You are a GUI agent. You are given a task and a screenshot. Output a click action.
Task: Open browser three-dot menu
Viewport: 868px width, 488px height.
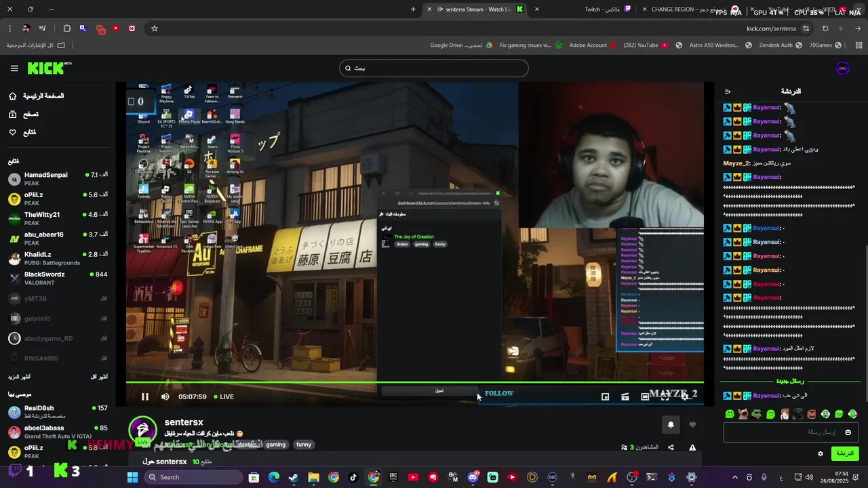(x=9, y=28)
